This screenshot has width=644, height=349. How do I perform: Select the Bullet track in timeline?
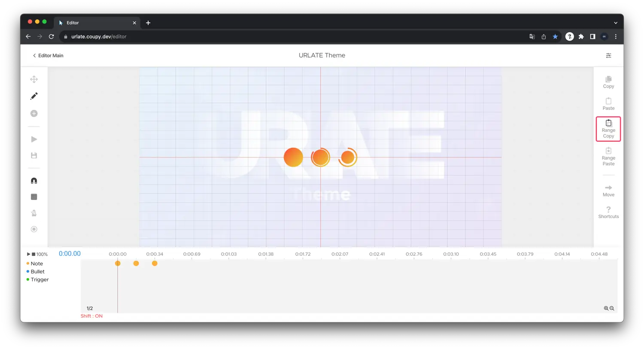point(37,272)
